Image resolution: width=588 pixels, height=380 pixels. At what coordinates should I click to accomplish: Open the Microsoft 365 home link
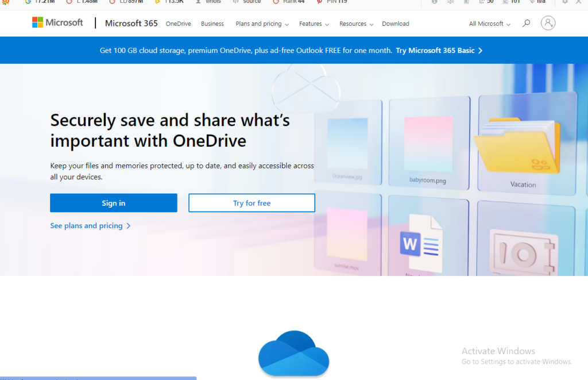pos(131,23)
